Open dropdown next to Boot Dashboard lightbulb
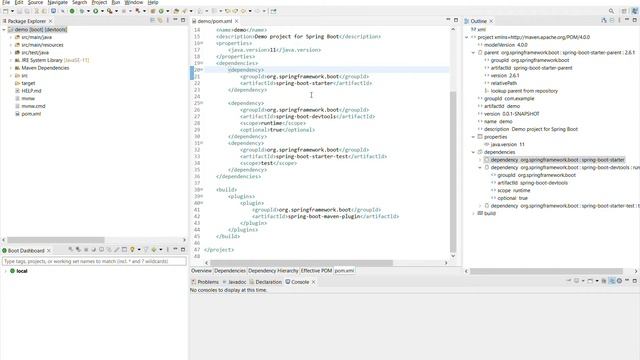Image resolution: width=640 pixels, height=360 pixels. [x=139, y=249]
